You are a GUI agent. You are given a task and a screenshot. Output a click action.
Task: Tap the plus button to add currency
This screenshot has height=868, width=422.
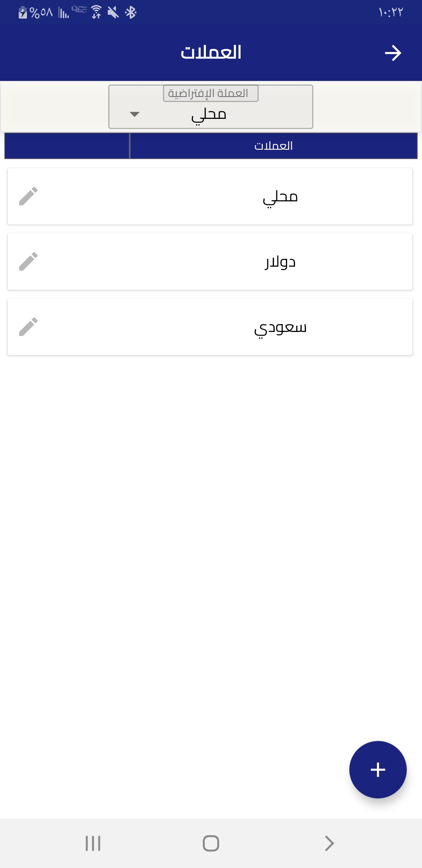click(378, 769)
